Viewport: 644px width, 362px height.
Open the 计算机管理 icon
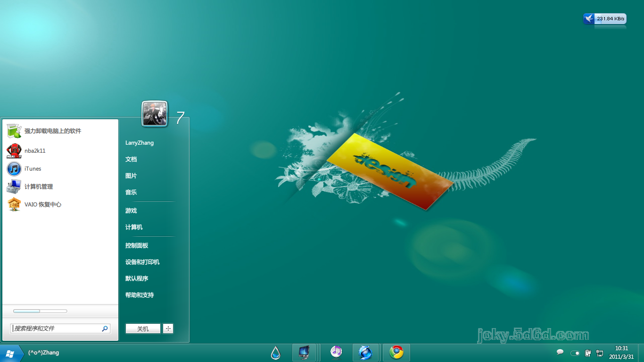tap(14, 187)
